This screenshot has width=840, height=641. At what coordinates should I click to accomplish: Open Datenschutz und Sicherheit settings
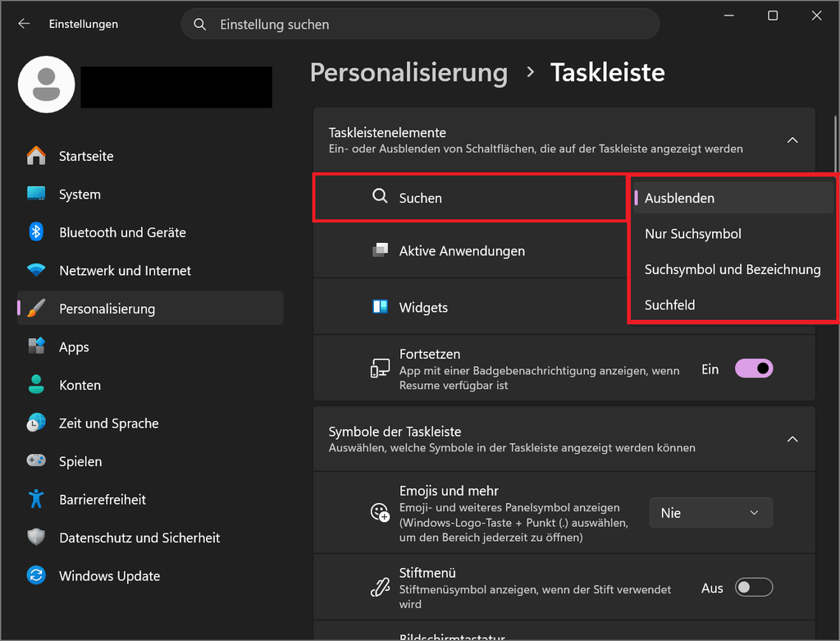151,538
